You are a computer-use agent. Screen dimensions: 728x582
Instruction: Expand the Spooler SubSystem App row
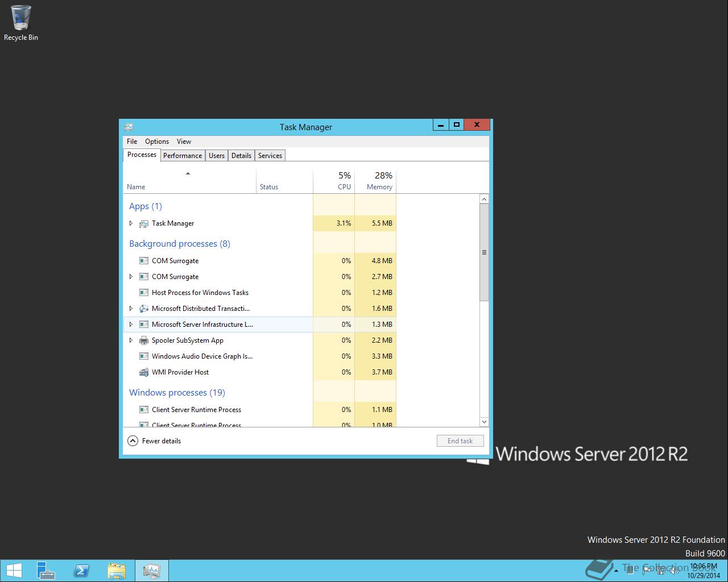(131, 340)
